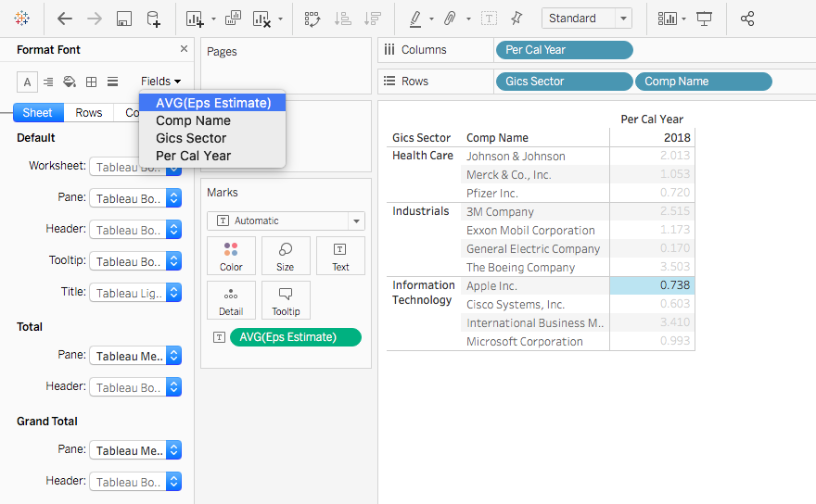Click the Tableau logo icon in toolbar
Image resolution: width=816 pixels, height=504 pixels.
tap(21, 19)
